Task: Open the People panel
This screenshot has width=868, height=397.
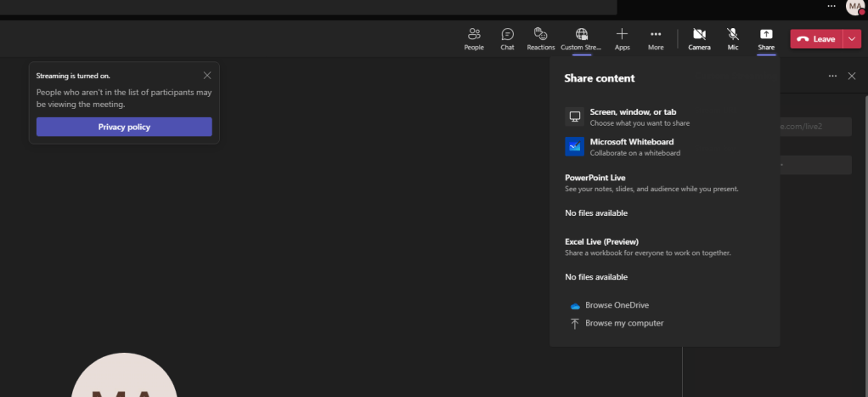Action: [474, 38]
